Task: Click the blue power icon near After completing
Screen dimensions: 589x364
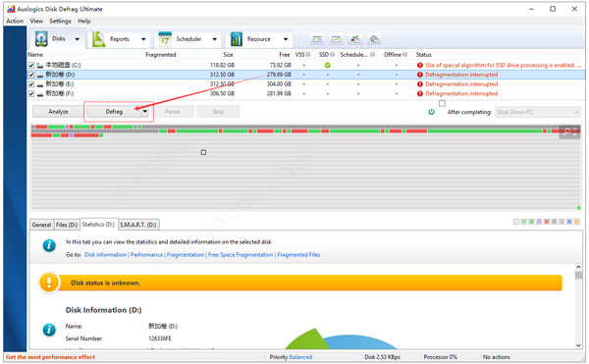Action: coord(431,112)
